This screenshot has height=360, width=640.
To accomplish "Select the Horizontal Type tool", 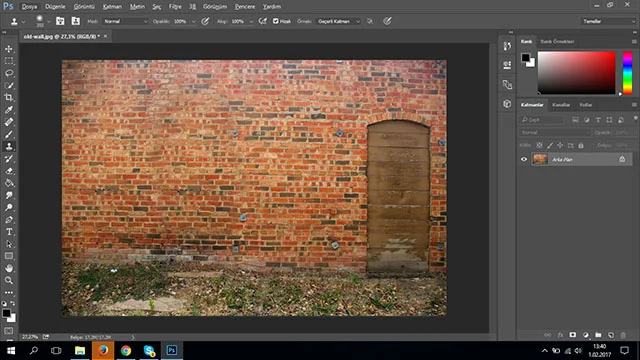I will click(x=9, y=232).
